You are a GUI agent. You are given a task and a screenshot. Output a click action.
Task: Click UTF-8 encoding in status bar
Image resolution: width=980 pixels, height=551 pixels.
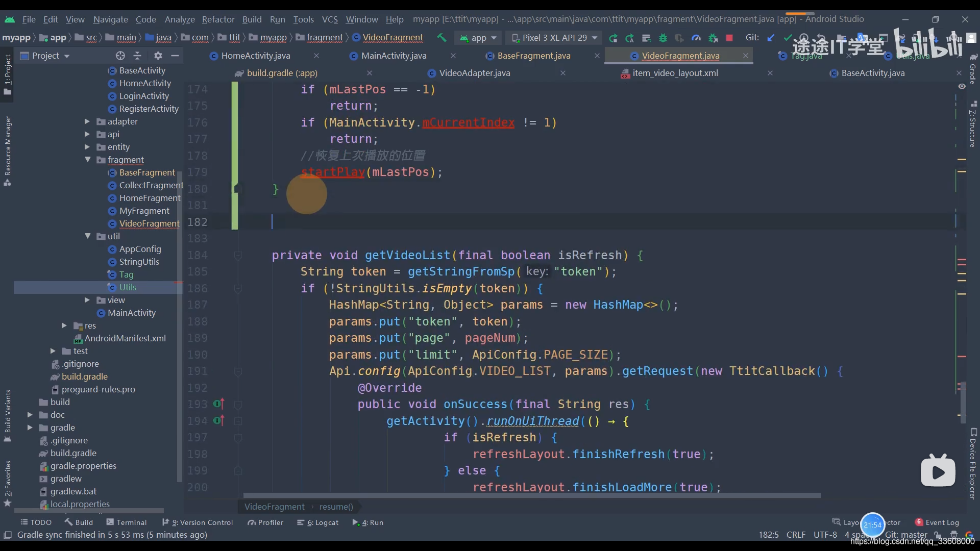[x=825, y=535]
